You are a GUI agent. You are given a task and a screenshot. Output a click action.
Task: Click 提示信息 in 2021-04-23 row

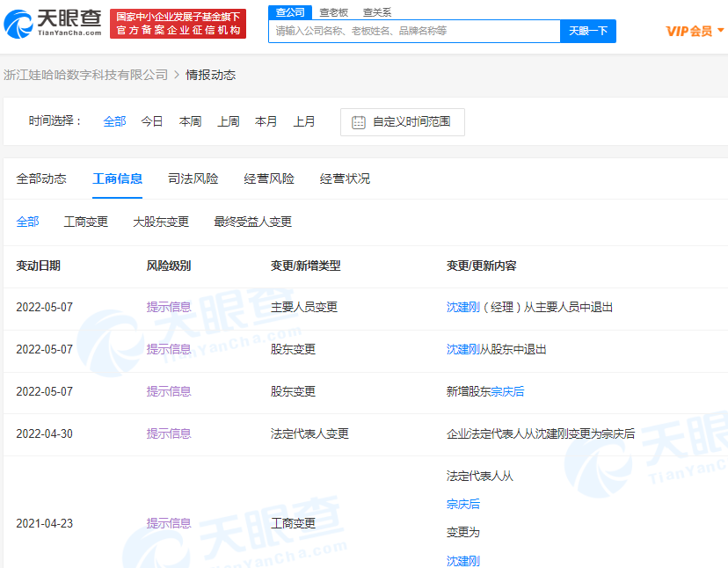pos(169,523)
